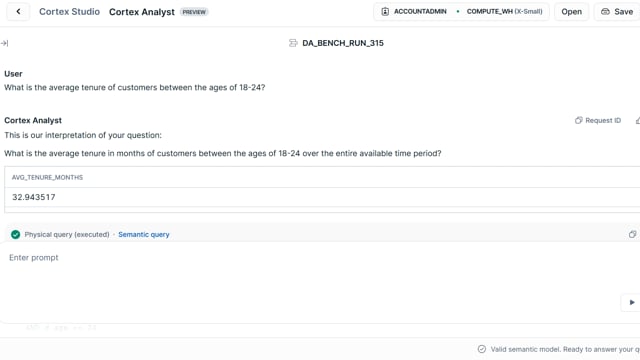Viewport: 640px width, 360px height.
Task: Go back using the left chevron button
Action: pyautogui.click(x=18, y=11)
